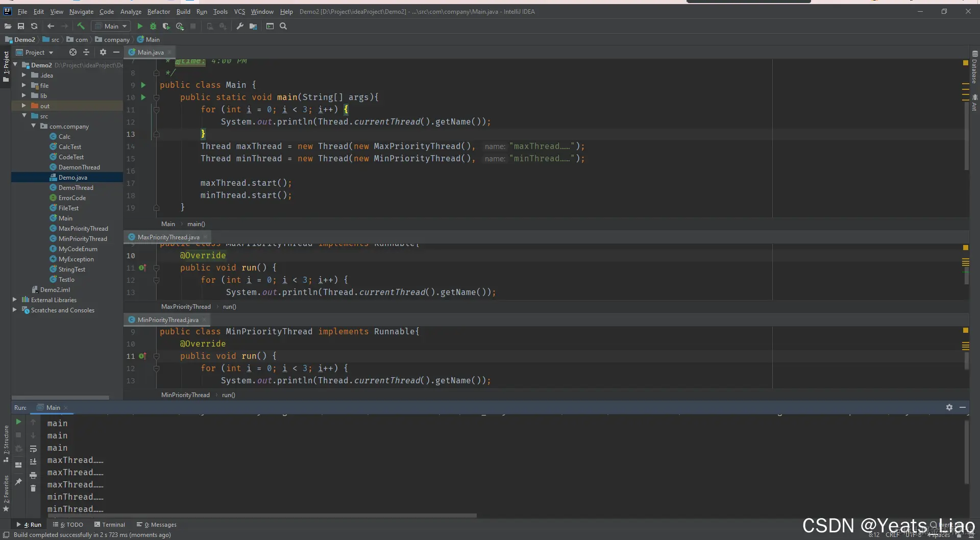Build the project with the hammer icon
Screen dimensions: 980x540
[x=81, y=26]
